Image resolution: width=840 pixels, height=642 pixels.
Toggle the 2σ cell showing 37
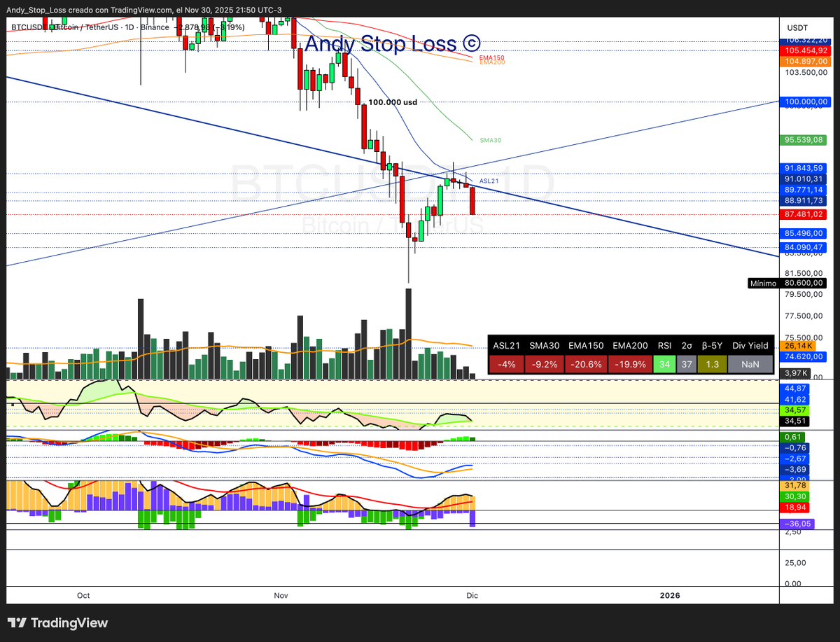coord(686,364)
